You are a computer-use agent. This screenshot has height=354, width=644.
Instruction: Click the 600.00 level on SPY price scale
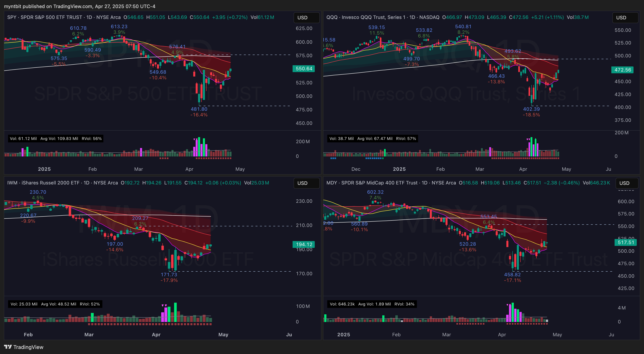click(x=304, y=42)
